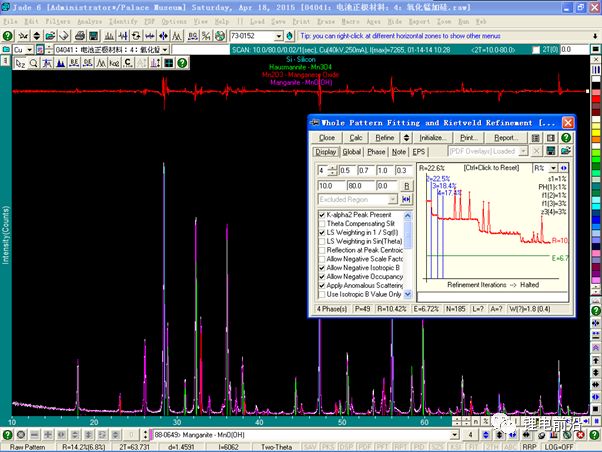Click the list view icon in Rietveld dialog
602x452 pixels.
(x=535, y=138)
